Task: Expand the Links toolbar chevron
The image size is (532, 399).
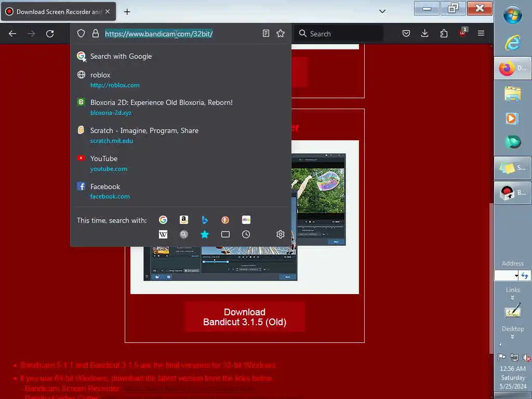Action: pyautogui.click(x=513, y=298)
